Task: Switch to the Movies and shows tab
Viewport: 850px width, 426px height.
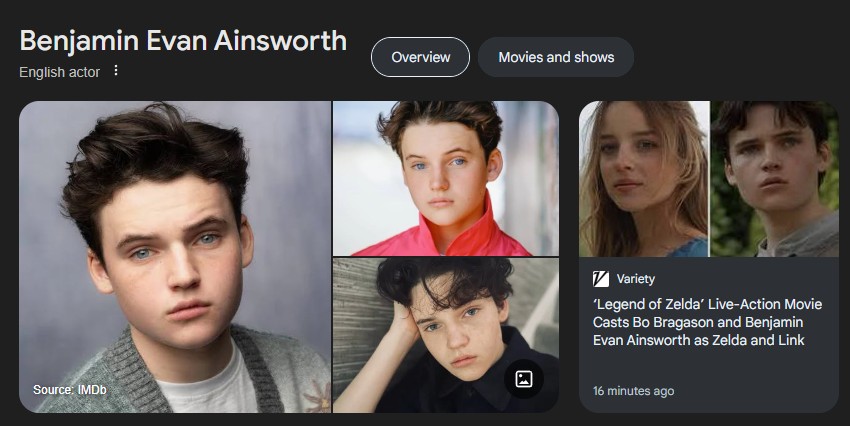Action: [556, 57]
